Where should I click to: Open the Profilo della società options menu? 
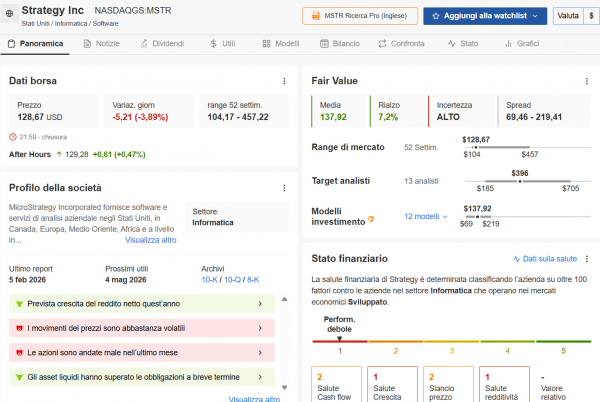point(284,188)
